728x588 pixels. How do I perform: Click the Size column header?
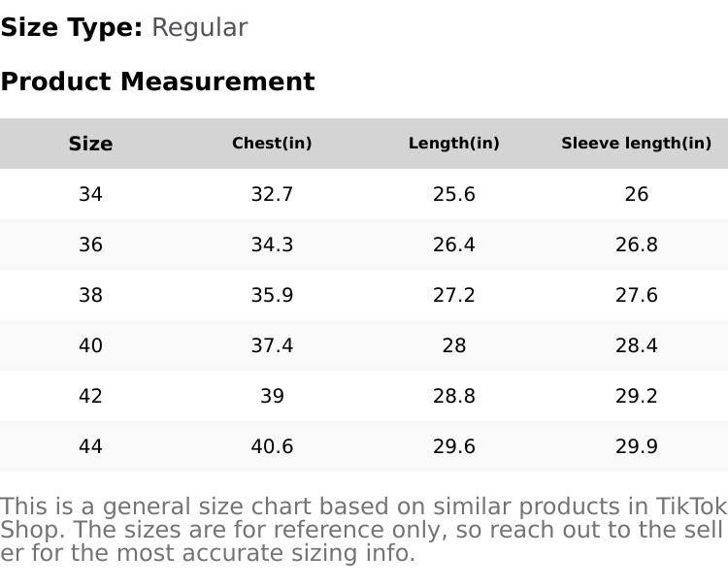[90, 144]
